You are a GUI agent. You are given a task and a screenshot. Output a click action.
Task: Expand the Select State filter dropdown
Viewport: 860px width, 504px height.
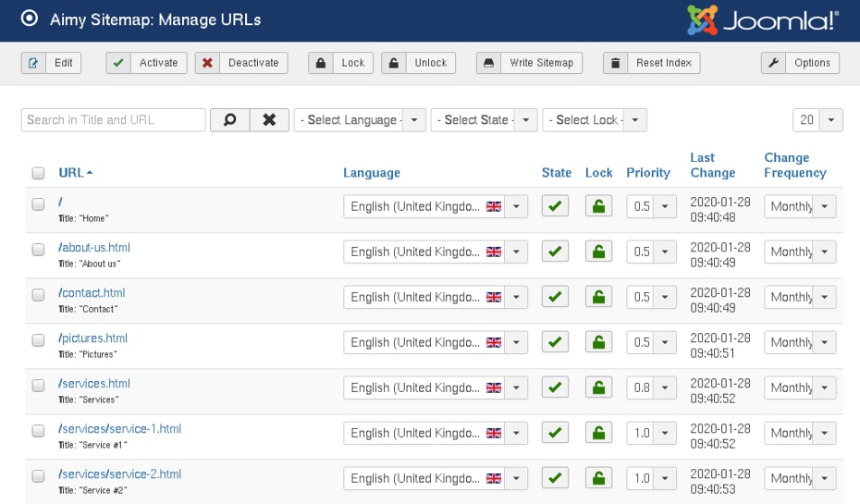pos(484,120)
